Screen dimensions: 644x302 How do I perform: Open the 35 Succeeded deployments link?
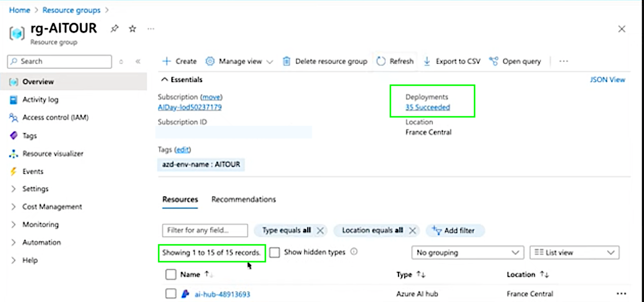428,107
